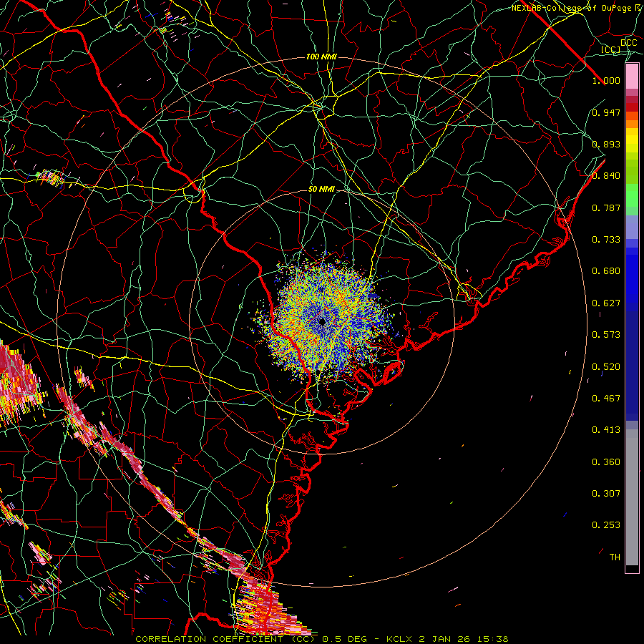Screen dimensions: 644x644
Task: Click the 0.307 color scale value
Action: click(606, 493)
